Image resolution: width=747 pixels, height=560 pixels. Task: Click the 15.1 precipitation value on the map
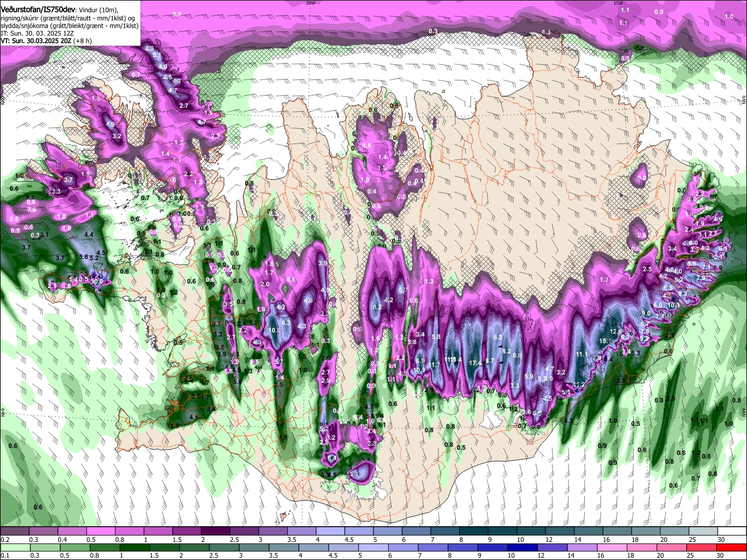click(x=605, y=340)
